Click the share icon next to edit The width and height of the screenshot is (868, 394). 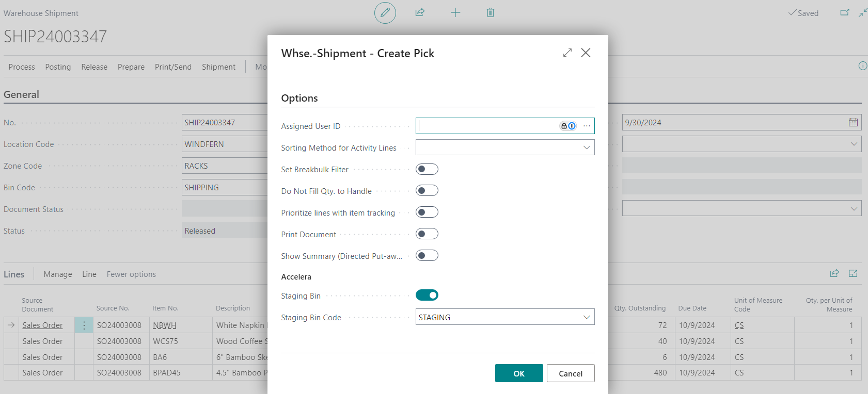coord(420,12)
